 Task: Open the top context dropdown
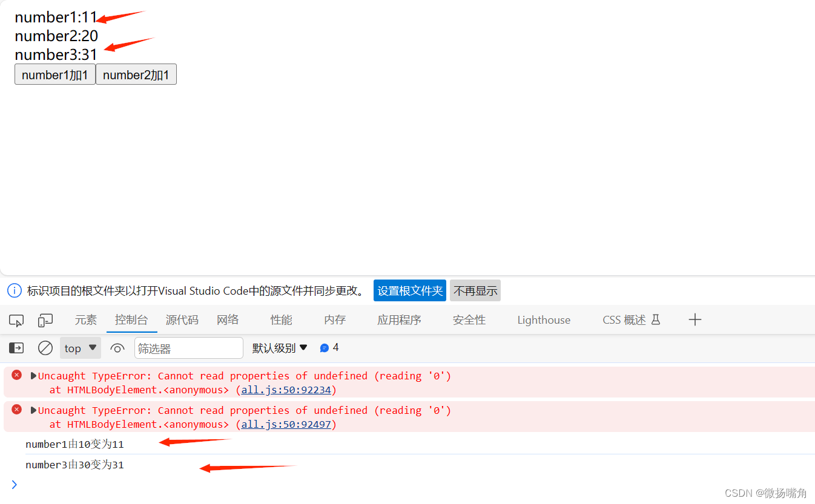(81, 348)
